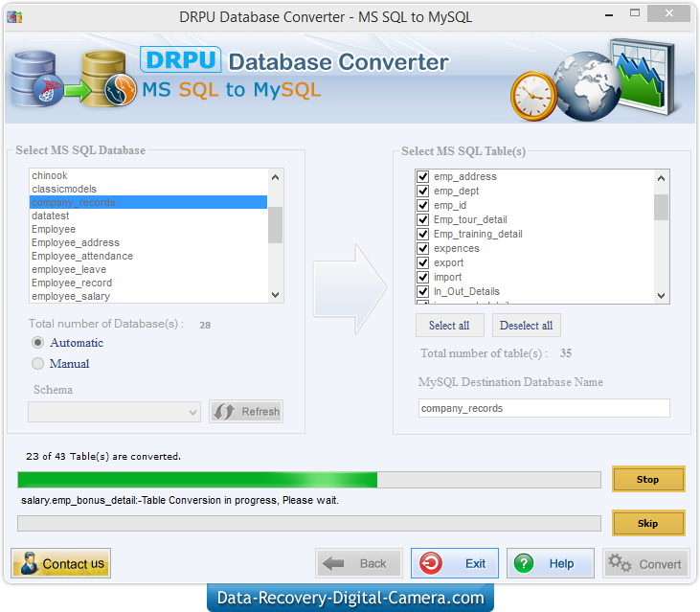Click the Data-Recovery-Digital-Camera.com link
Screen dimensions: 700x612
pos(350,598)
